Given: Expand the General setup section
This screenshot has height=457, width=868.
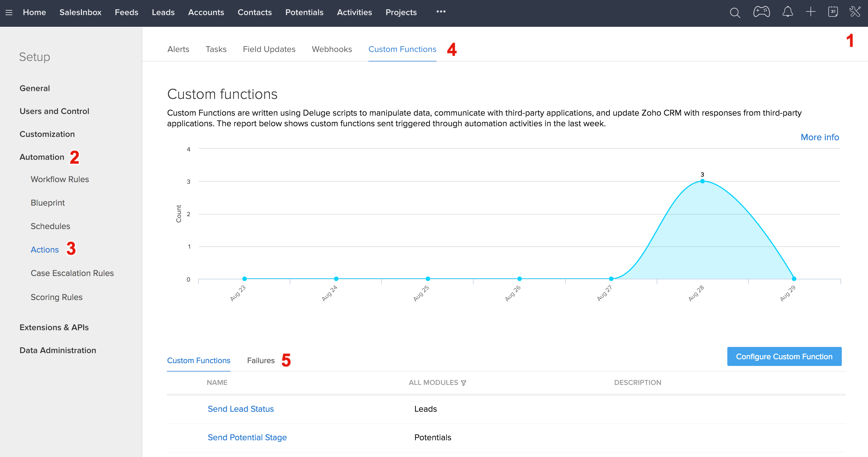Looking at the screenshot, I should click(x=35, y=88).
